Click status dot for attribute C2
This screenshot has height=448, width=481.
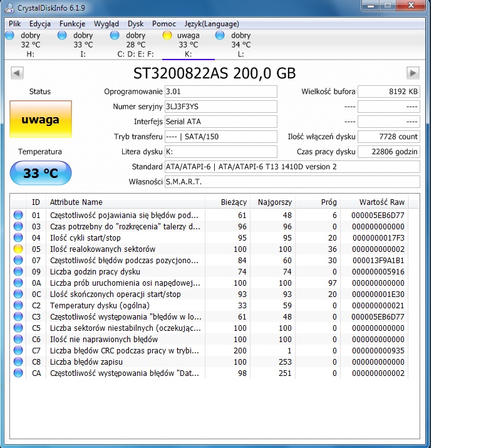pos(18,305)
